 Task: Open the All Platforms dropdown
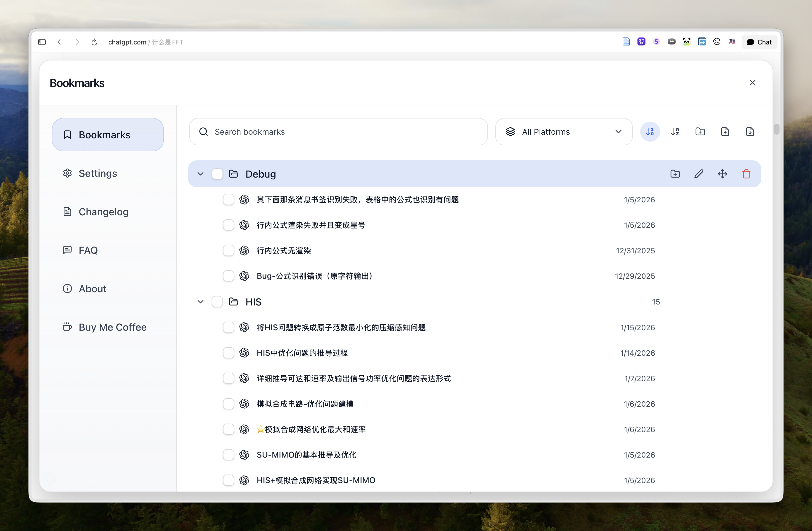click(x=564, y=132)
